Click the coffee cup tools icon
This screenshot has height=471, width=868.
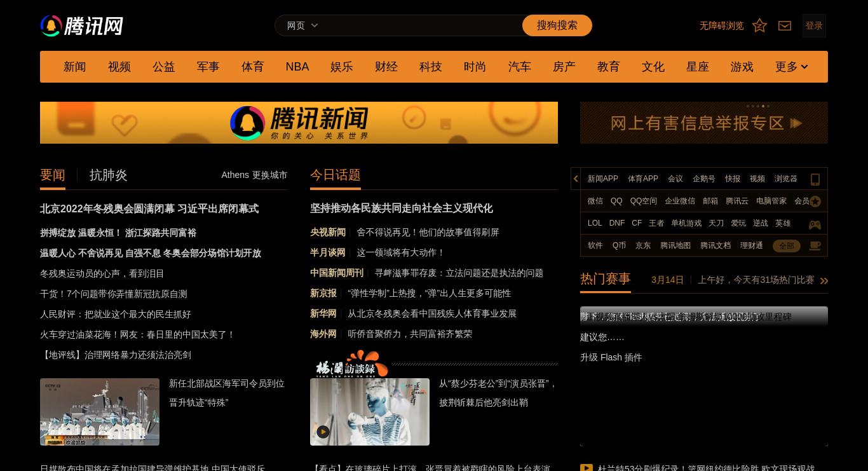[x=815, y=246]
